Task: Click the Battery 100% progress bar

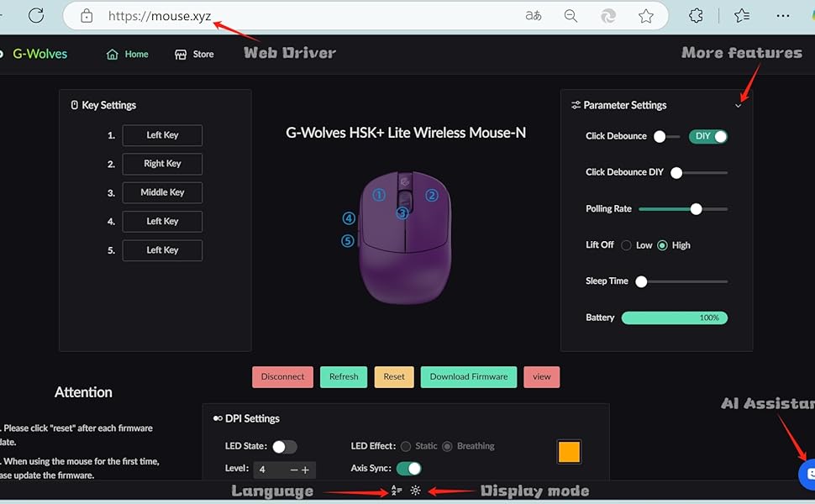Action: 675,318
